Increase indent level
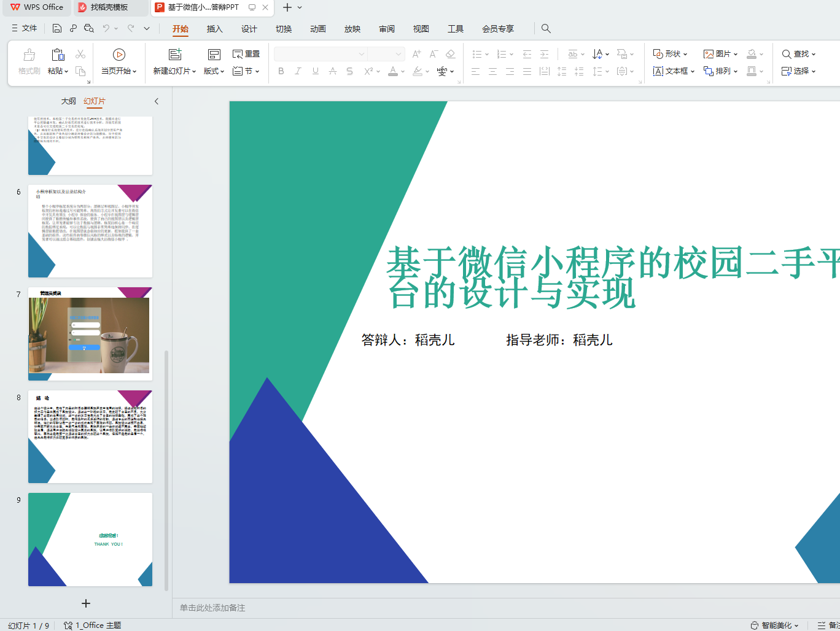The width and height of the screenshot is (840, 631). click(x=544, y=54)
